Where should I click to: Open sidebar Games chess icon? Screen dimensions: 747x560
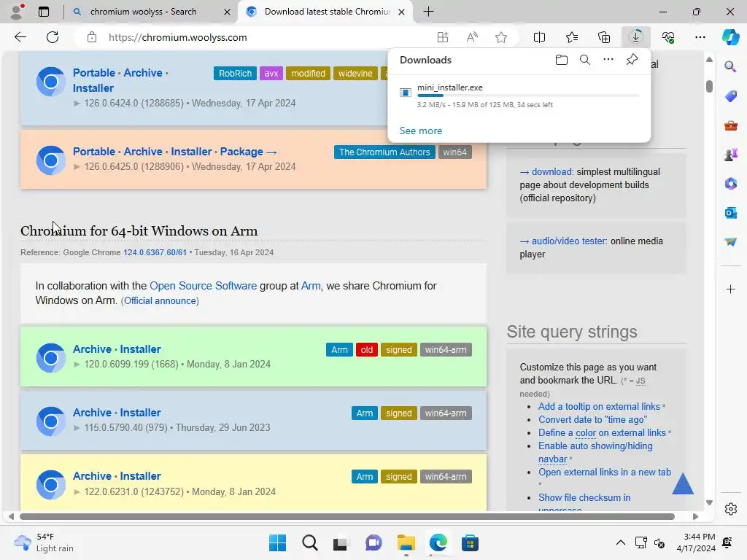(x=730, y=155)
